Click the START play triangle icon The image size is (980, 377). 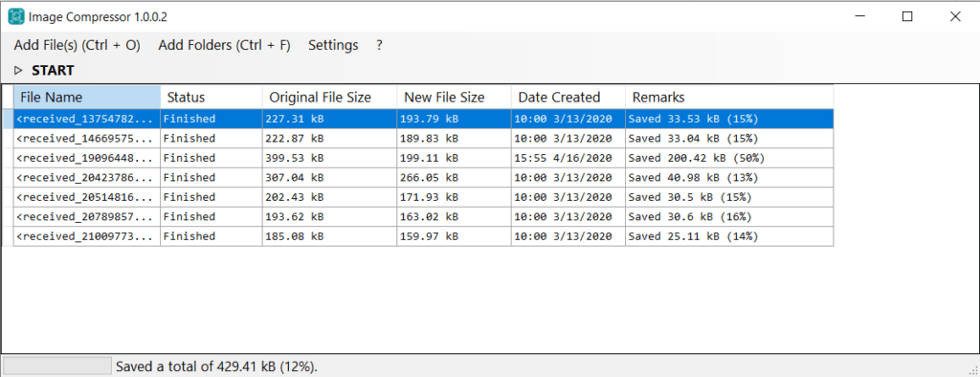[x=18, y=70]
